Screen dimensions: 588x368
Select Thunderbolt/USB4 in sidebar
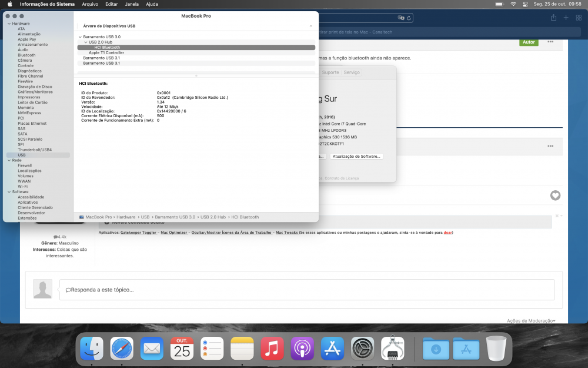(35, 150)
